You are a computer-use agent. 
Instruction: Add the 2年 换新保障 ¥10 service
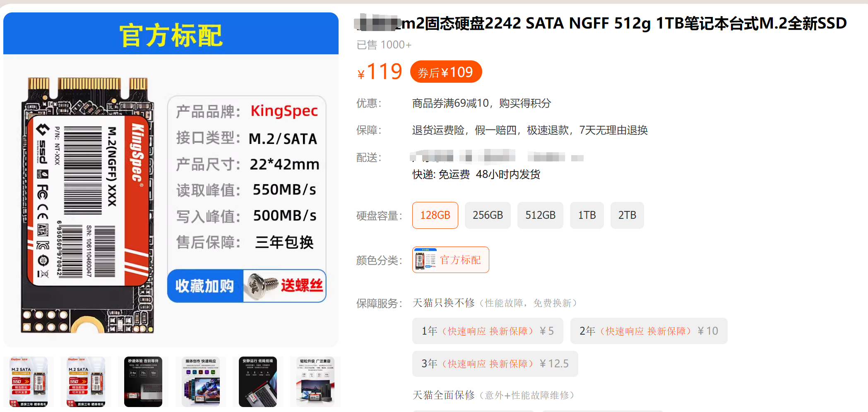[649, 331]
